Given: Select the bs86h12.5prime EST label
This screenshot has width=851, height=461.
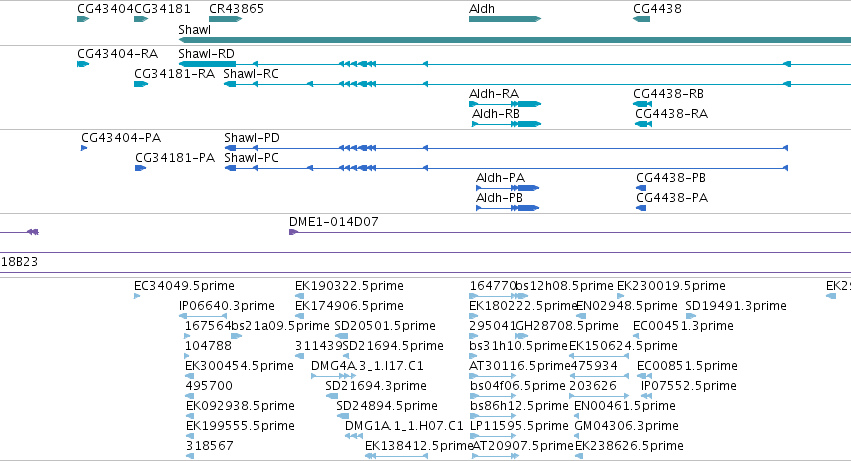Looking at the screenshot, I should coord(519,407).
